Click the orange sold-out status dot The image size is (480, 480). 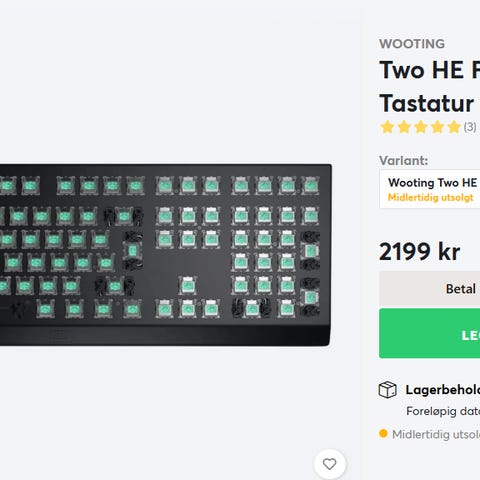pyautogui.click(x=383, y=434)
